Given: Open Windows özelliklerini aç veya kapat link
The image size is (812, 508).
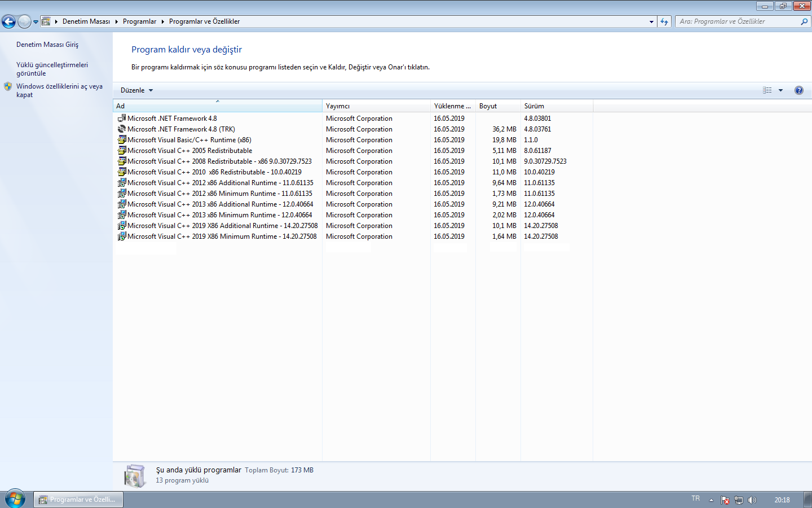Looking at the screenshot, I should click(x=59, y=90).
